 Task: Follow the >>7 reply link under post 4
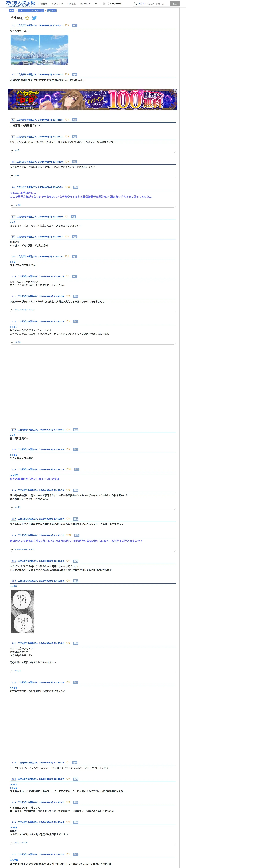17,150
